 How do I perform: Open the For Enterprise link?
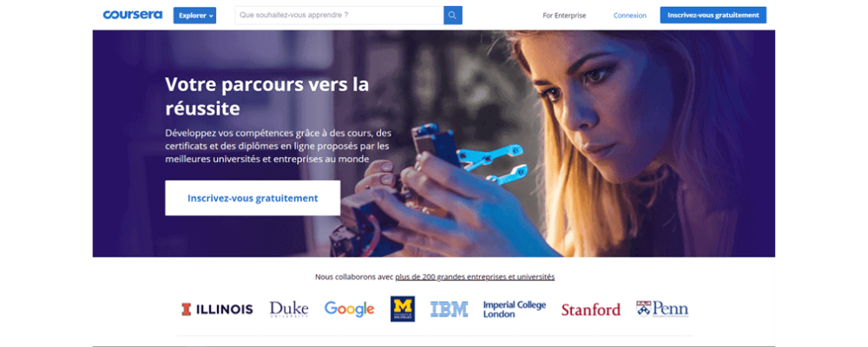coord(564,16)
